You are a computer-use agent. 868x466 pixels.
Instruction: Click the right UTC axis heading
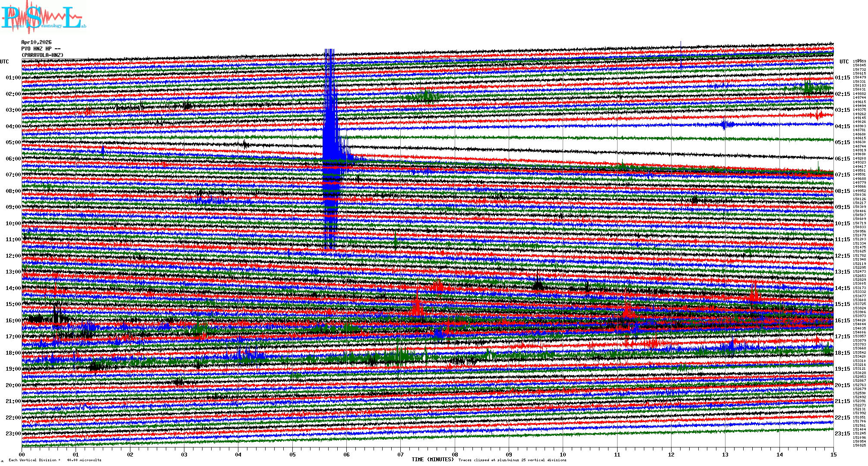pos(844,62)
